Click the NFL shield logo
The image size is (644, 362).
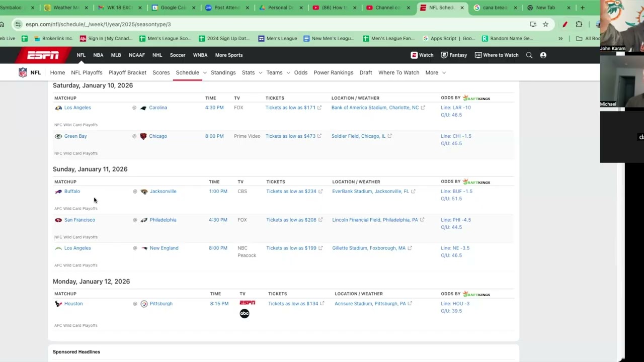(23, 72)
